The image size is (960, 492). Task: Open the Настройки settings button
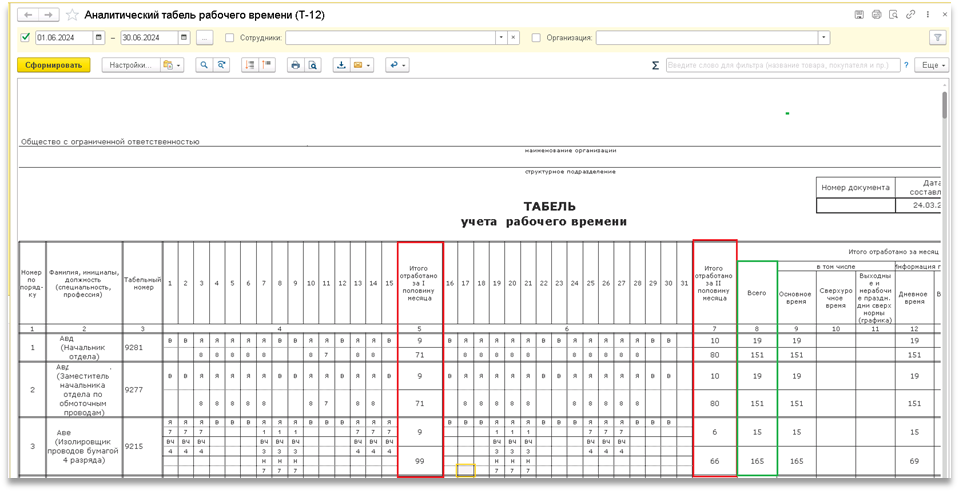coord(130,65)
